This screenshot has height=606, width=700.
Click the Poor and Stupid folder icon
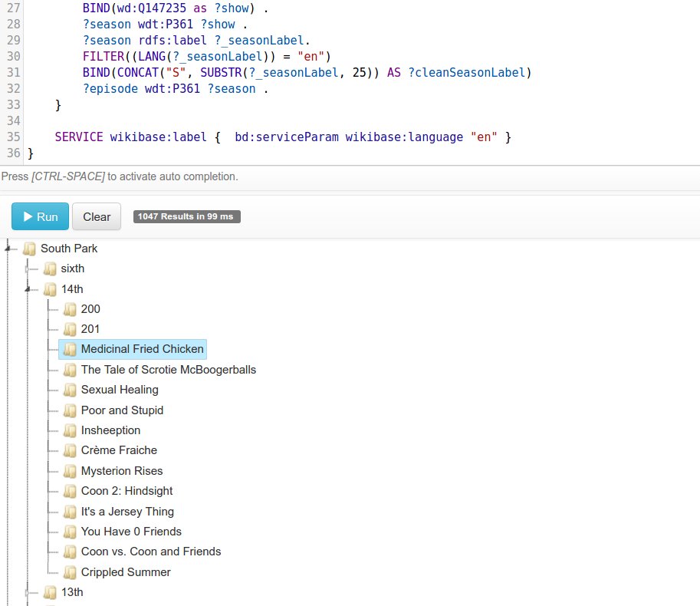(70, 411)
